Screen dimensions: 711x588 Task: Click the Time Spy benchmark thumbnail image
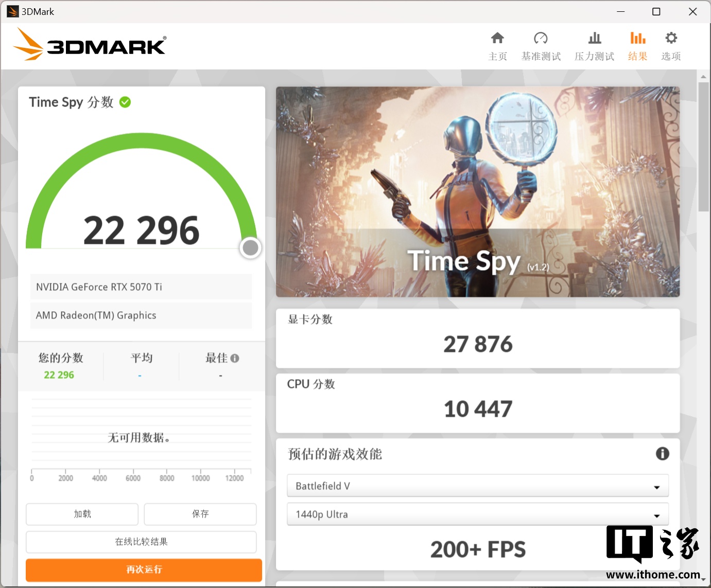pyautogui.click(x=477, y=191)
